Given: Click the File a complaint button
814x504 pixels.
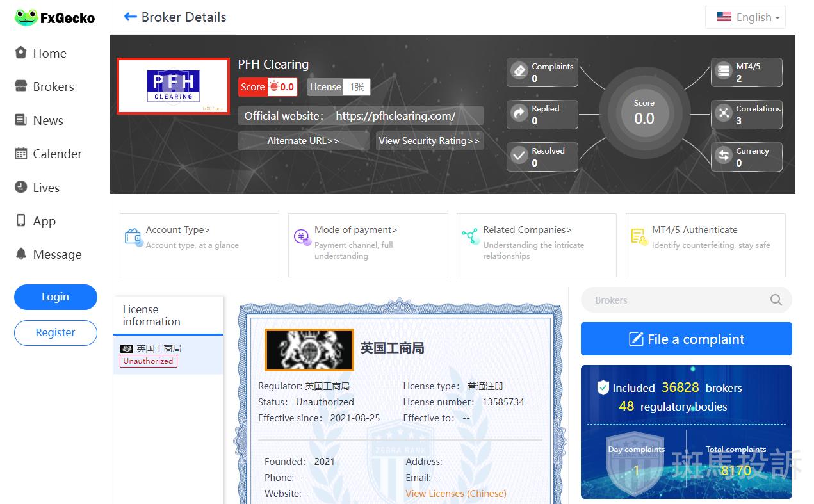Looking at the screenshot, I should tap(686, 339).
